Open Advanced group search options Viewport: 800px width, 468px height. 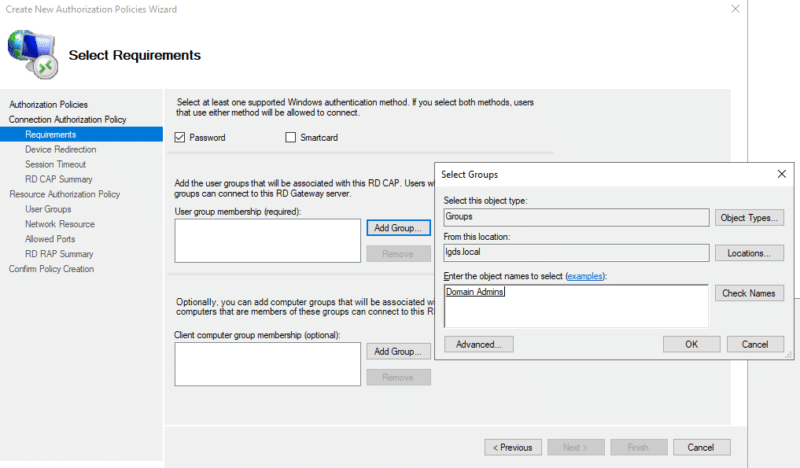click(479, 344)
